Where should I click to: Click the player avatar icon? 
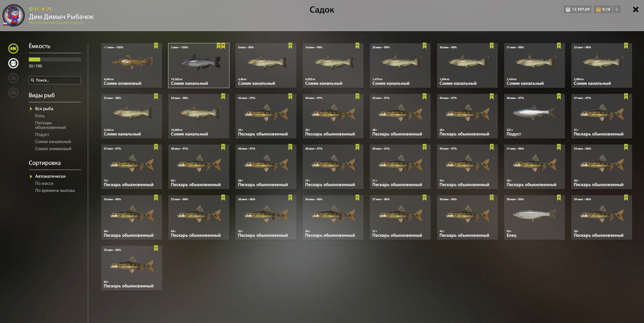coord(14,15)
